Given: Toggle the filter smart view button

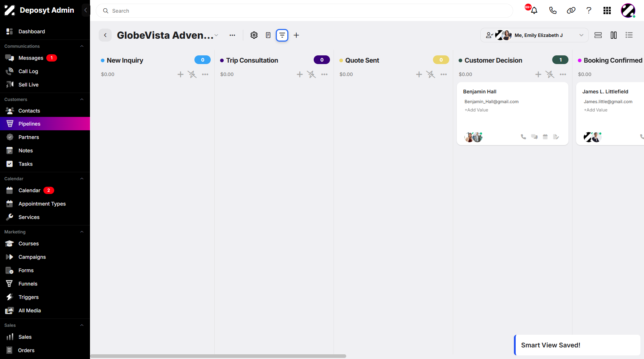Looking at the screenshot, I should tap(282, 35).
